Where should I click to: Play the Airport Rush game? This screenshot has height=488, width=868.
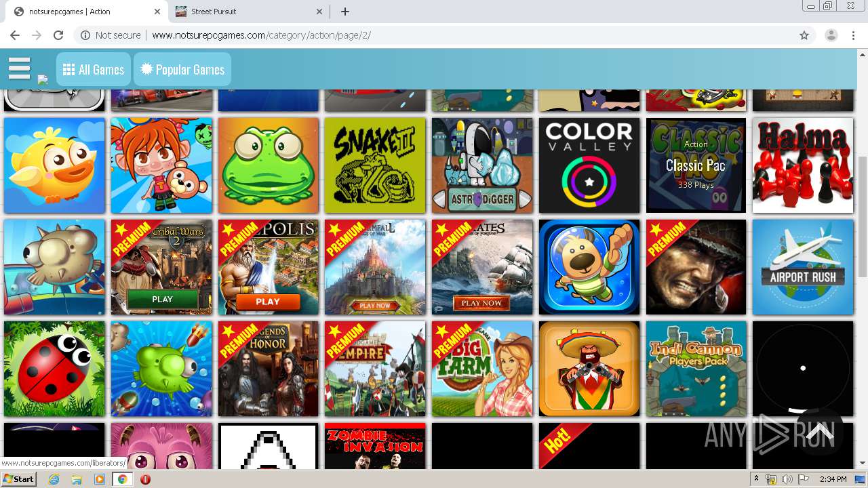click(803, 267)
